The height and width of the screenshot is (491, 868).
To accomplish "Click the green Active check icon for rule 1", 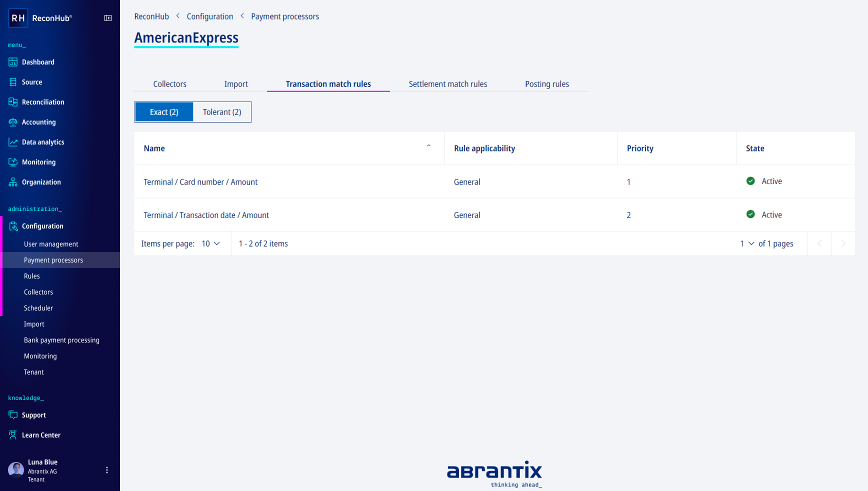I will coord(750,181).
